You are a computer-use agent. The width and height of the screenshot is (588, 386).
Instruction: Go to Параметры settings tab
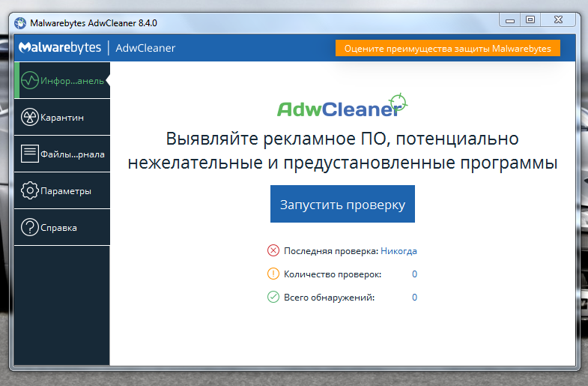tap(62, 190)
